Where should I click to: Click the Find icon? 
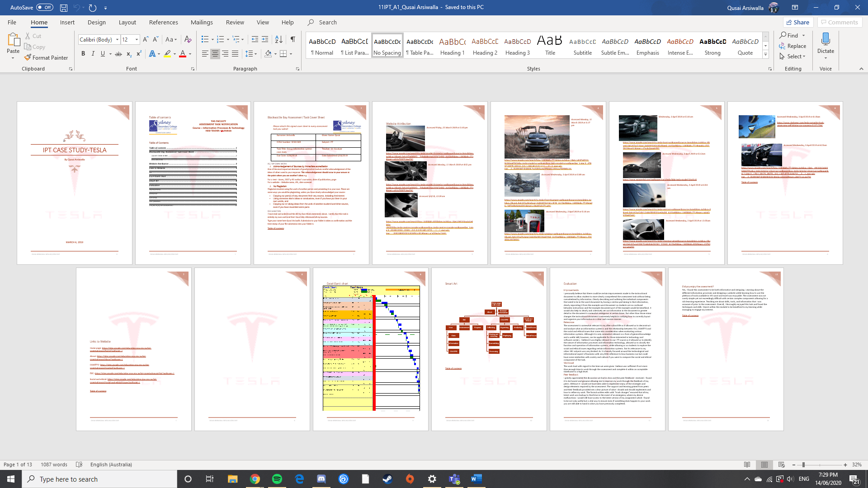pos(783,35)
